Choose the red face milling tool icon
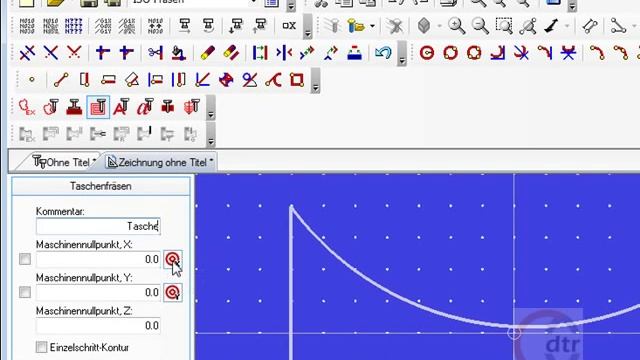The width and height of the screenshot is (640, 360). point(74,107)
